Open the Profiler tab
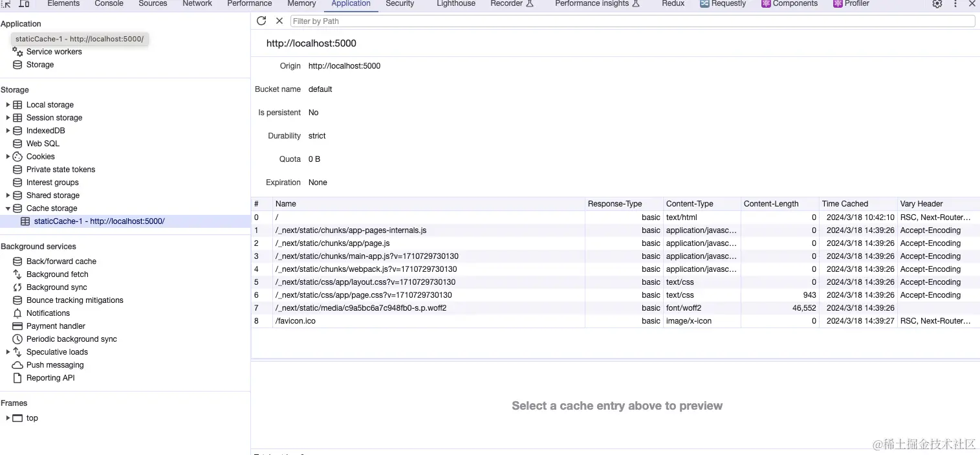This screenshot has width=980, height=455. point(851,4)
